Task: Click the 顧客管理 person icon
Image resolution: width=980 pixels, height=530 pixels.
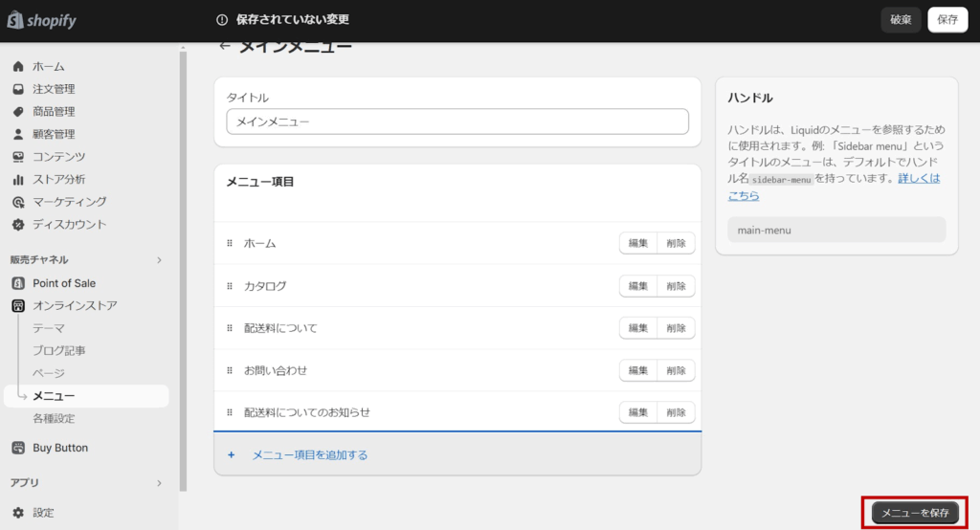Action: coord(18,134)
